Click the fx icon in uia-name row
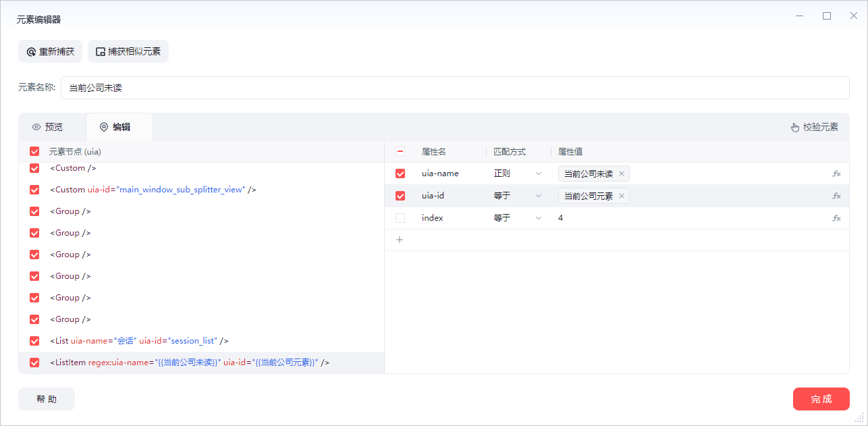 tap(836, 174)
